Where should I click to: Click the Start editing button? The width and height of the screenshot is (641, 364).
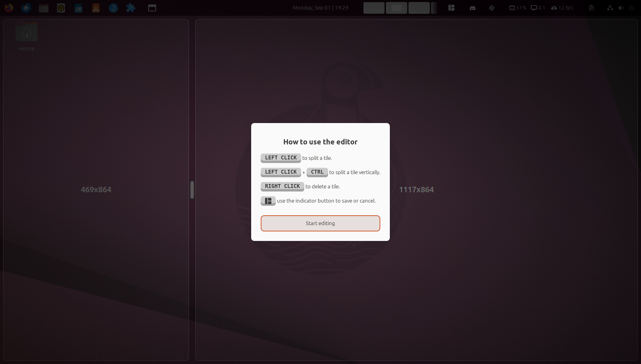[320, 223]
